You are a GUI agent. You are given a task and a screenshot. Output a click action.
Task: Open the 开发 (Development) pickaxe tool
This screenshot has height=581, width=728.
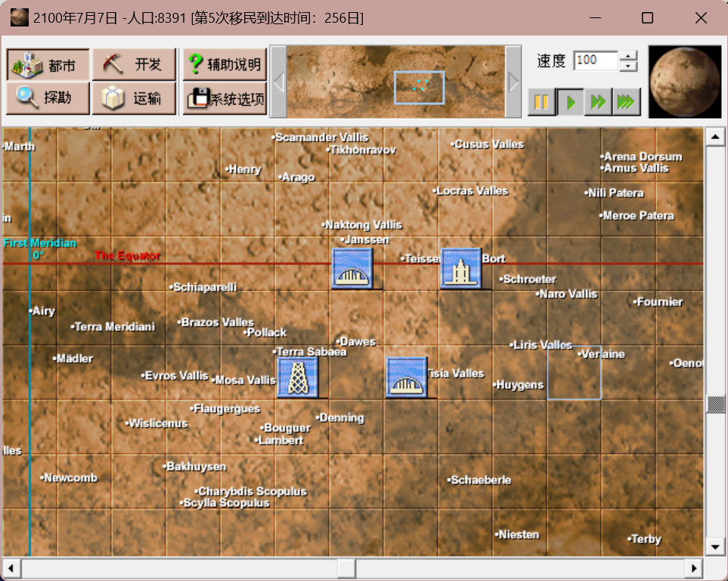pyautogui.click(x=134, y=65)
